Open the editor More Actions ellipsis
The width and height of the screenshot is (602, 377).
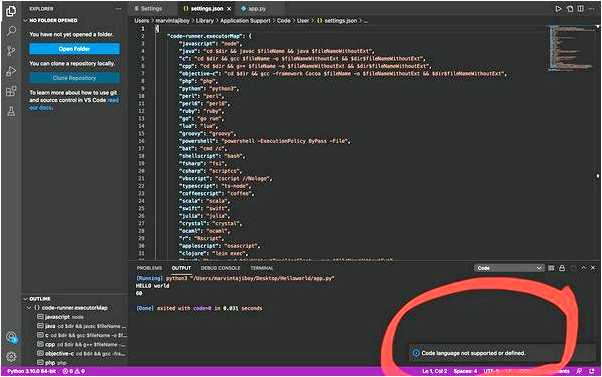pos(592,8)
